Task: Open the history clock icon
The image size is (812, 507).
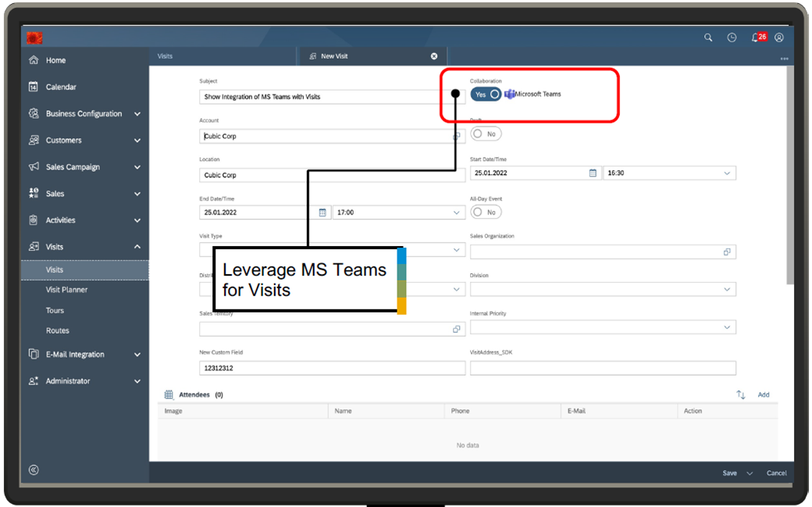Action: point(732,37)
